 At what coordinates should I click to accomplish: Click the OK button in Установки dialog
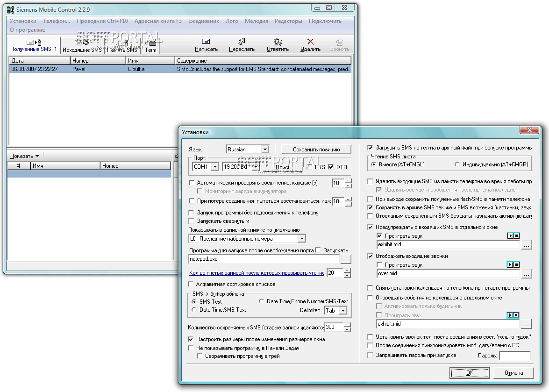470,373
